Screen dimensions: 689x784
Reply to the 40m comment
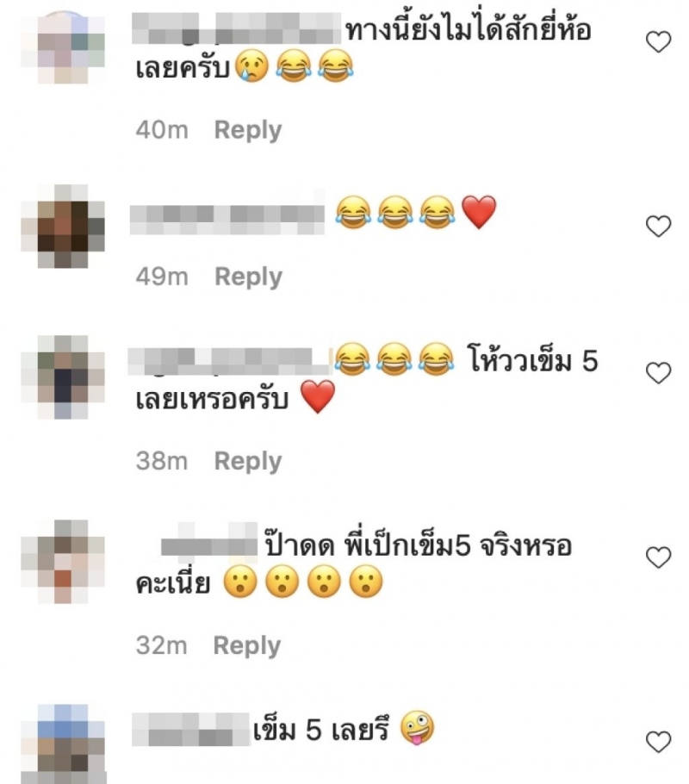(x=248, y=130)
